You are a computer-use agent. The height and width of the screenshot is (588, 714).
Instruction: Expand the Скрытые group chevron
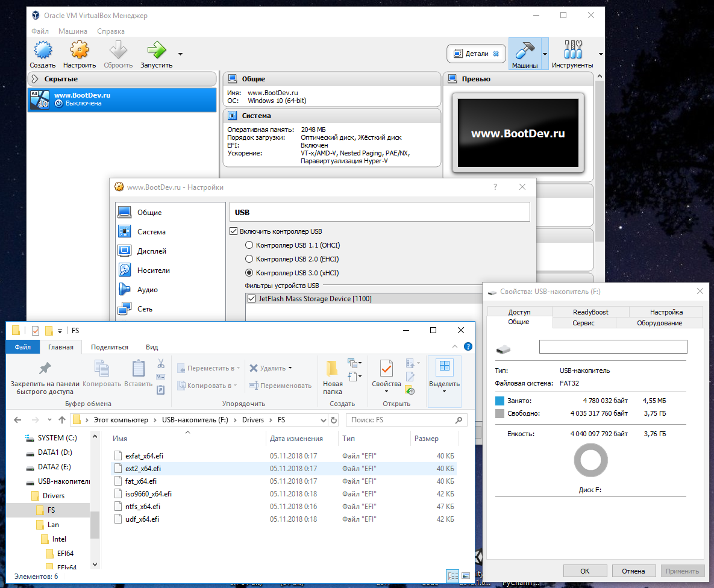(x=35, y=79)
